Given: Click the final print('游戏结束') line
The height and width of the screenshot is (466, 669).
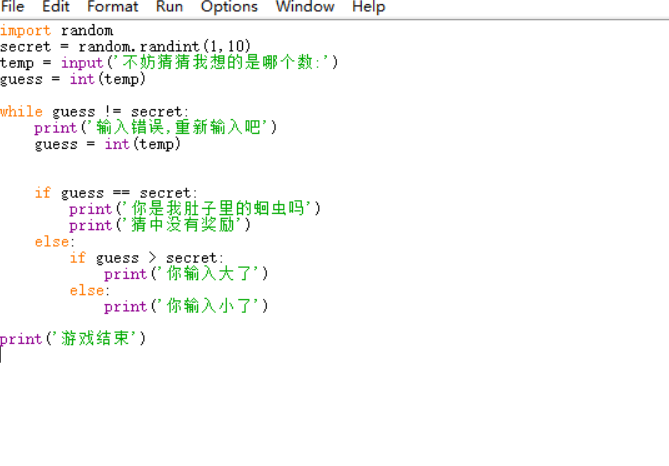Looking at the screenshot, I should [x=73, y=339].
